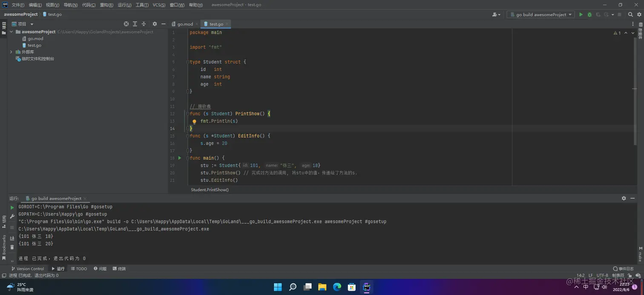Toggle Bookmarks side tab
Image resolution: width=644 pixels, height=295 pixels.
[4, 247]
